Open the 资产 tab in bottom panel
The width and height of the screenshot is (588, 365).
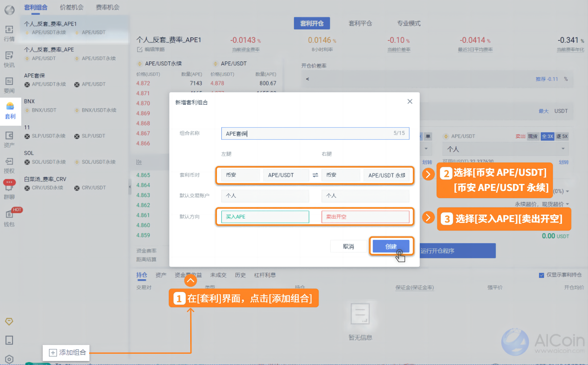(x=161, y=275)
